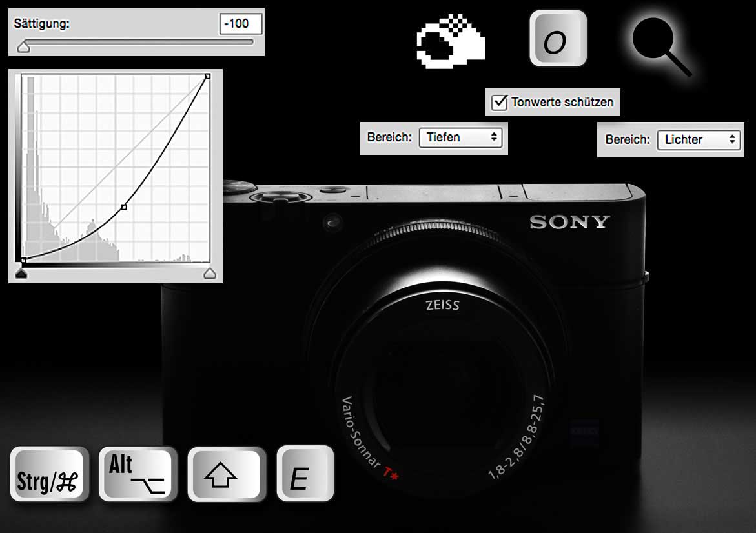
Task: Select the curve midpoint control point
Action: pos(124,207)
